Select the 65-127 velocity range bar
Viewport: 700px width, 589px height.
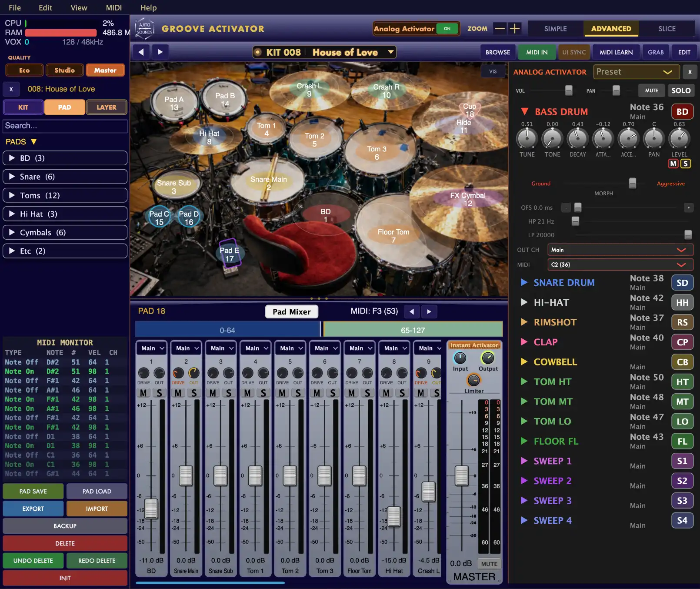pyautogui.click(x=413, y=330)
